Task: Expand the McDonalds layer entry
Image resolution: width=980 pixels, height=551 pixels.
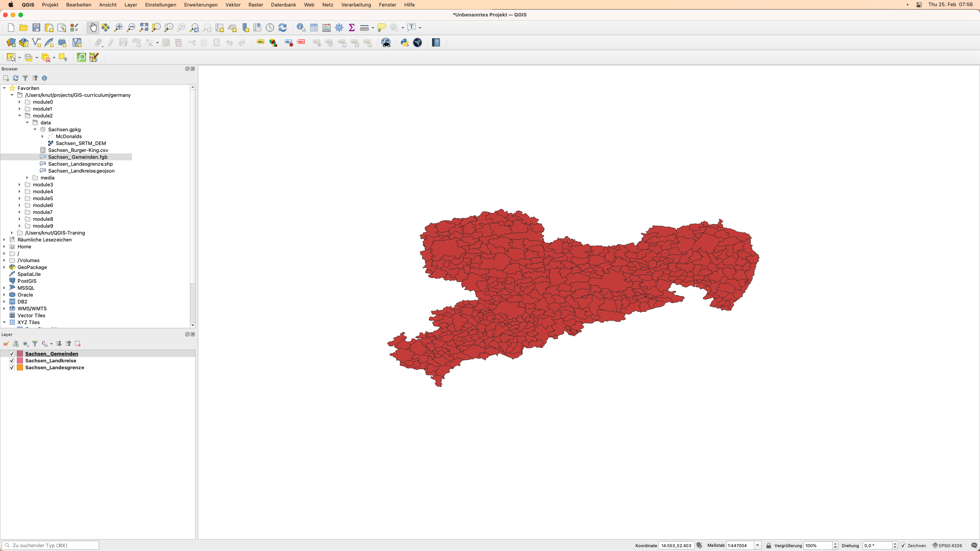Action: point(42,136)
